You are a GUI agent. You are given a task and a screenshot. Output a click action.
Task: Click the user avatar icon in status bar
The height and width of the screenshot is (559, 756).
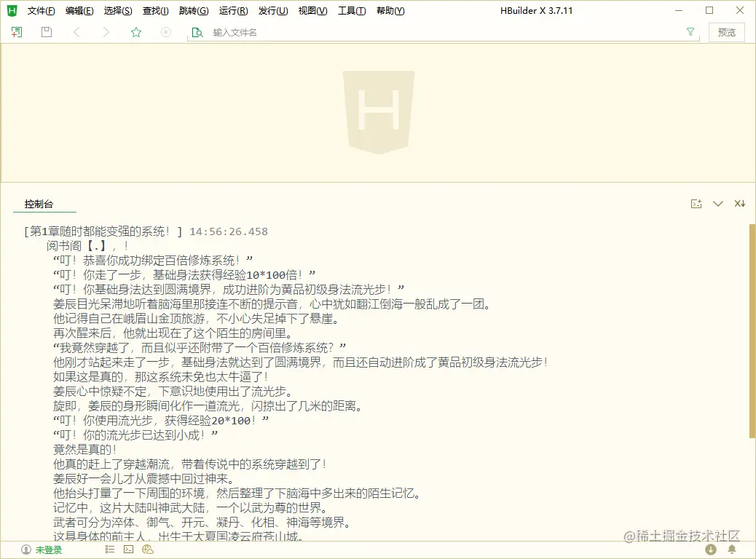pyautogui.click(x=26, y=550)
